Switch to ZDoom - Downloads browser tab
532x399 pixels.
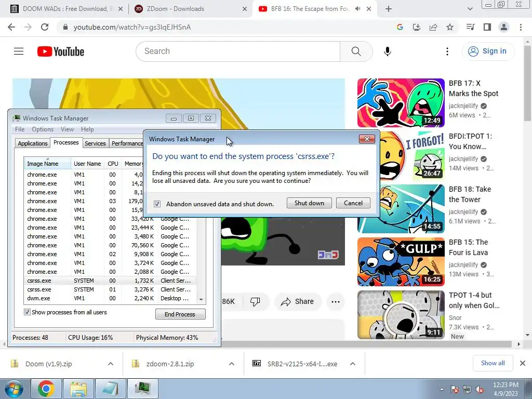[x=190, y=9]
